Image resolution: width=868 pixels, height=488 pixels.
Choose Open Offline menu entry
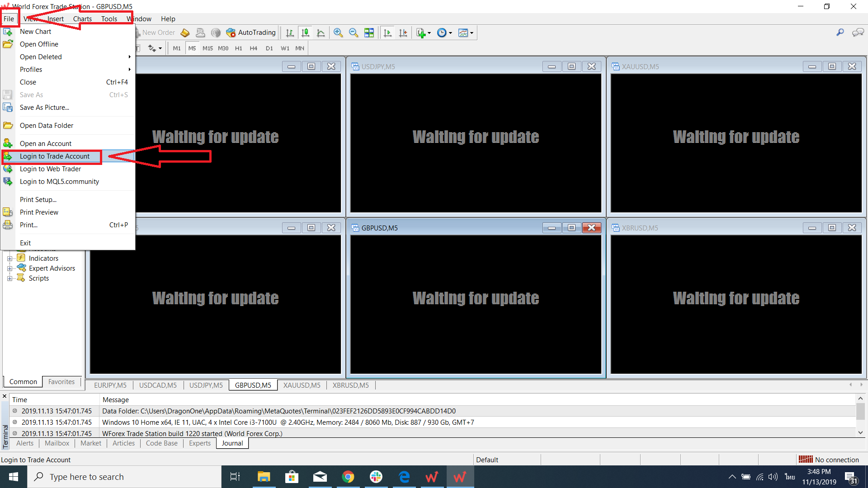coord(68,44)
